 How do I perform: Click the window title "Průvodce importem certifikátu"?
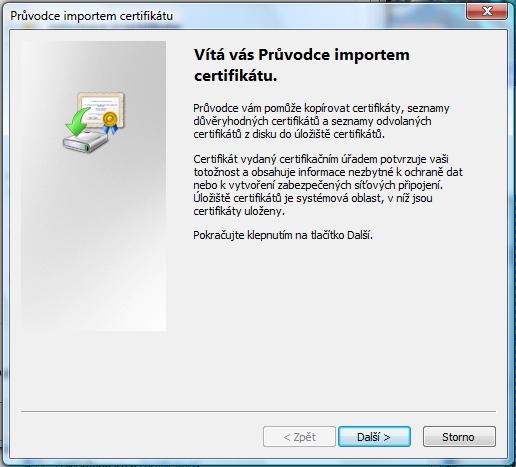click(x=92, y=16)
